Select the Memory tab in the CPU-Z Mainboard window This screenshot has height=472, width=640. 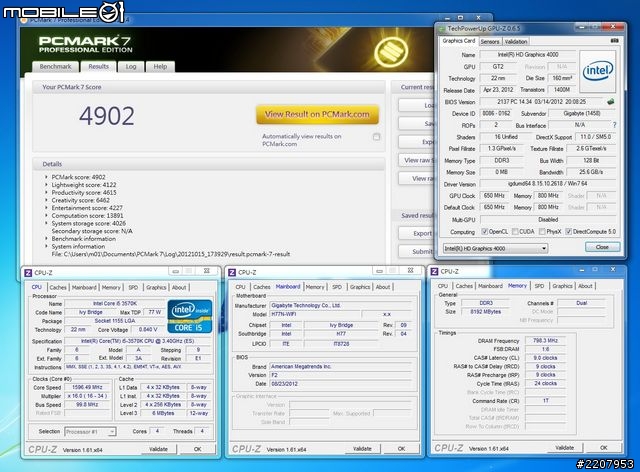[315, 287]
